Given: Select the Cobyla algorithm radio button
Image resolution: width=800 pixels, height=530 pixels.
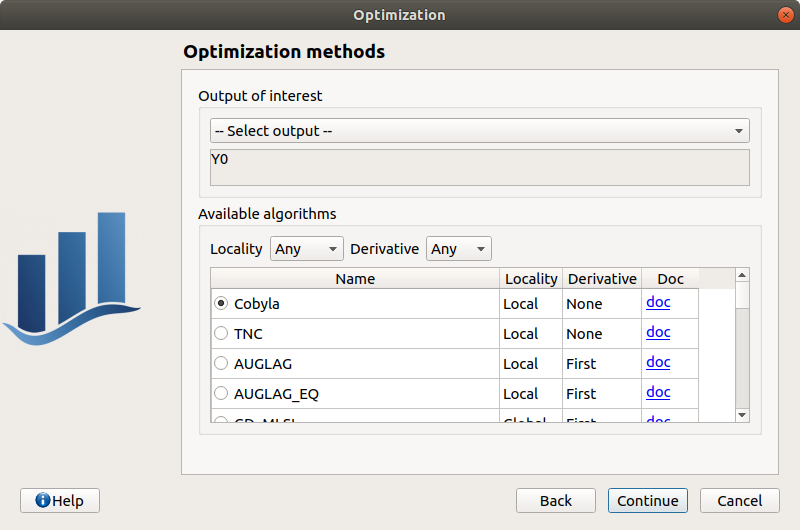Looking at the screenshot, I should click(x=221, y=304).
